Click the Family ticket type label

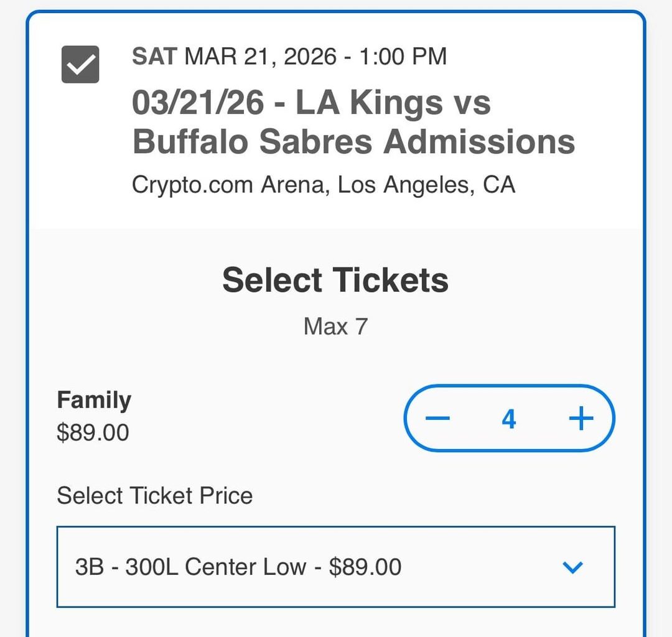pos(93,399)
